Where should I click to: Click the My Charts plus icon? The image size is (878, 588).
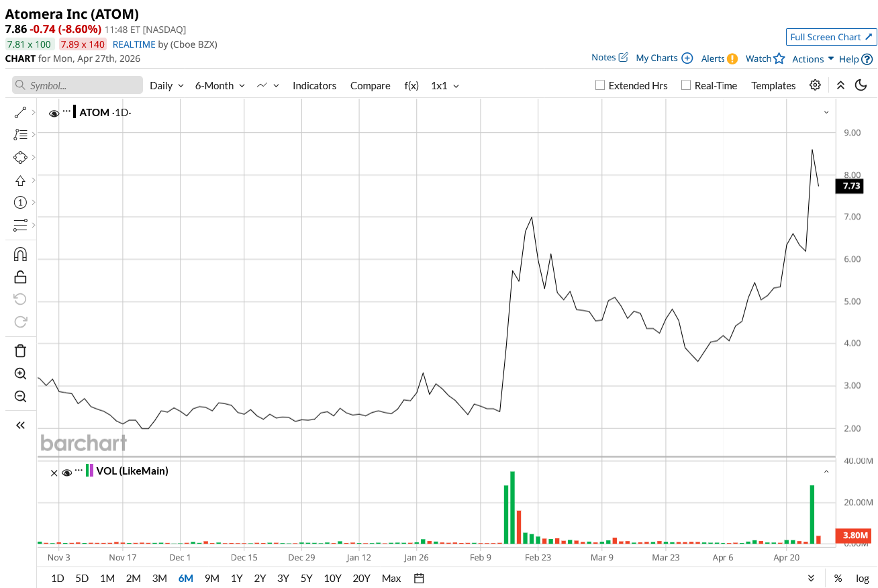point(687,58)
